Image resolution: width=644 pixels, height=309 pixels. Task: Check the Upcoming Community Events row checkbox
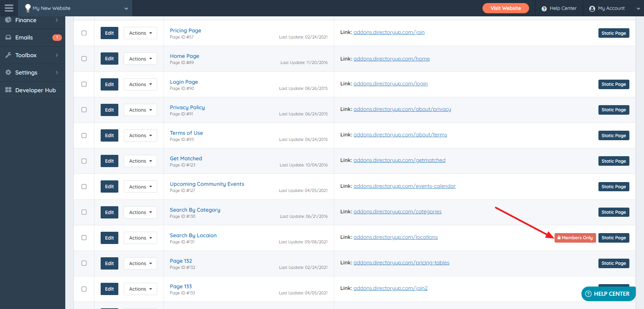(x=84, y=186)
